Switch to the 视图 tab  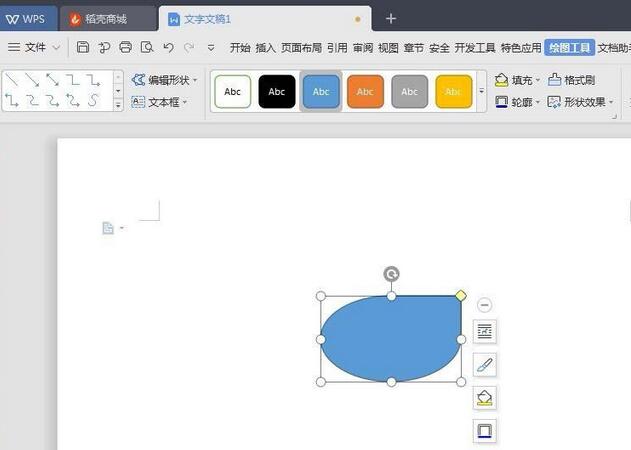tap(388, 48)
